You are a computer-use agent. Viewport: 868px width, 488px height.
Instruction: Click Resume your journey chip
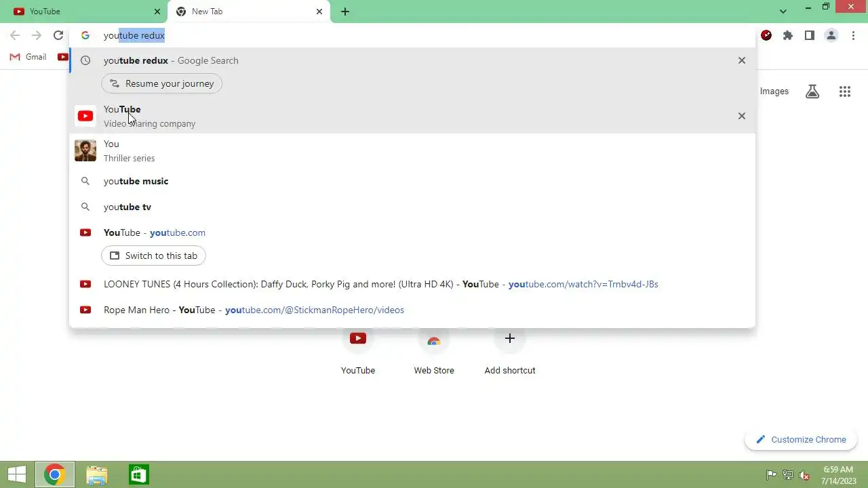pyautogui.click(x=162, y=83)
